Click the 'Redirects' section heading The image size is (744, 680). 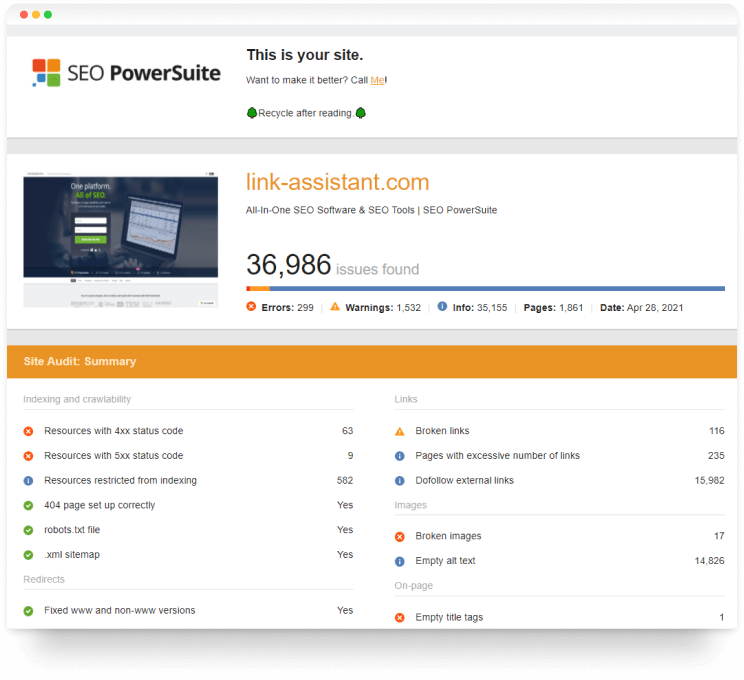[44, 579]
